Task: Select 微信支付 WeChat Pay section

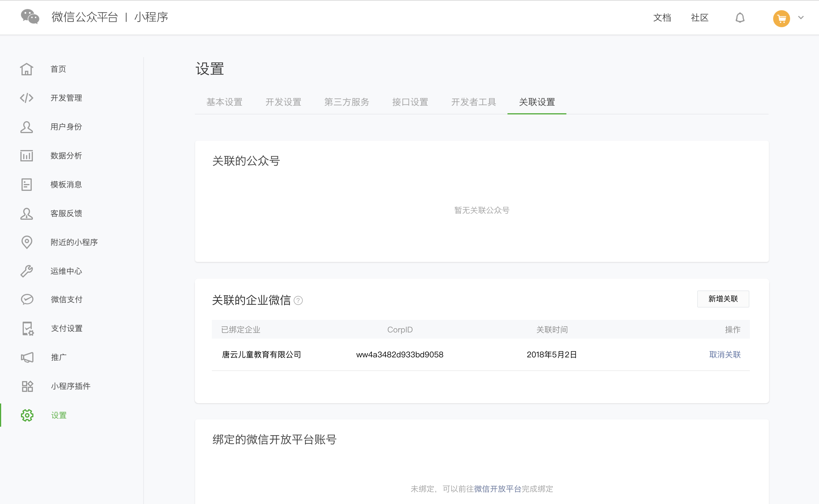Action: [x=66, y=299]
